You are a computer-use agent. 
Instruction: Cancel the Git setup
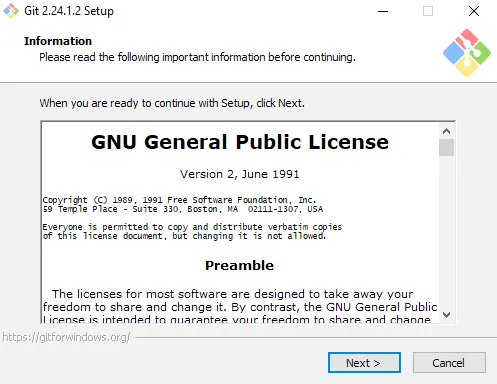tap(449, 363)
